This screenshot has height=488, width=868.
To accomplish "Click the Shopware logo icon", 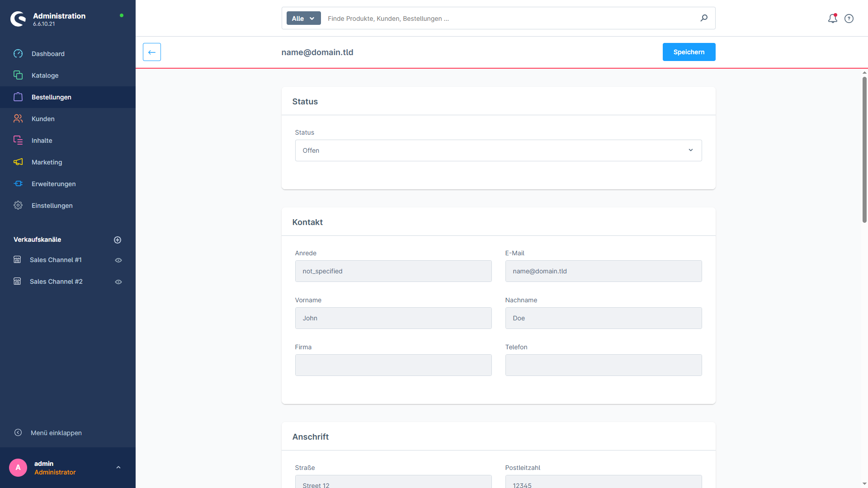I will [x=18, y=19].
